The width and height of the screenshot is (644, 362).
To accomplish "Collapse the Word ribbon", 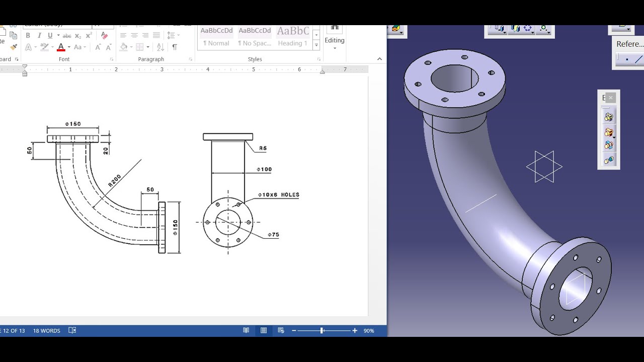I will pyautogui.click(x=380, y=59).
